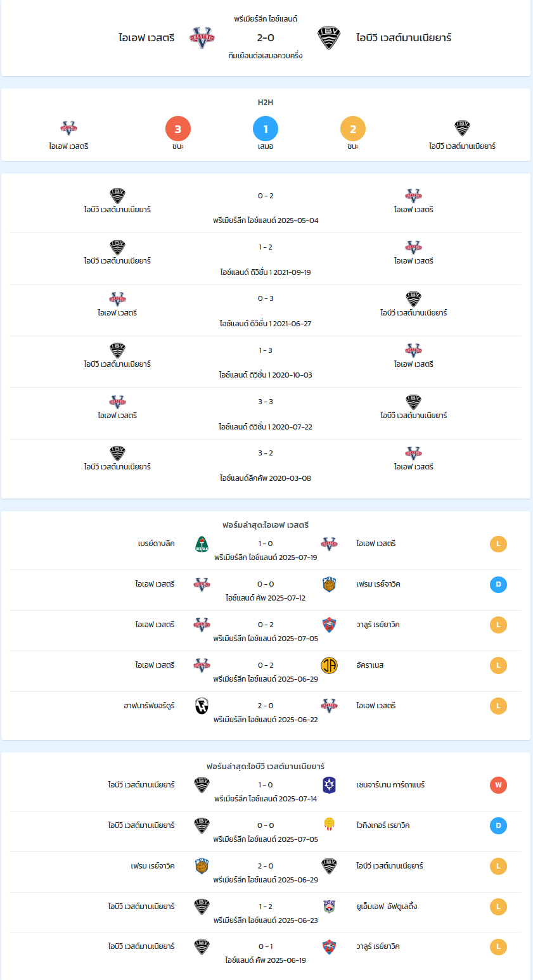Viewport: 533px width, 980px height.
Task: Click the Valur crest in the 2025-06-19 match
Action: tap(329, 947)
